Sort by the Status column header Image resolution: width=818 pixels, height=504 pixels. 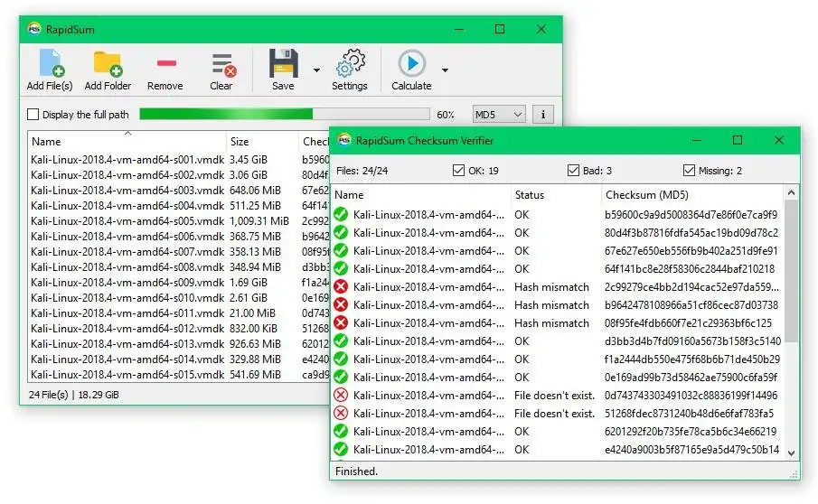tap(529, 195)
